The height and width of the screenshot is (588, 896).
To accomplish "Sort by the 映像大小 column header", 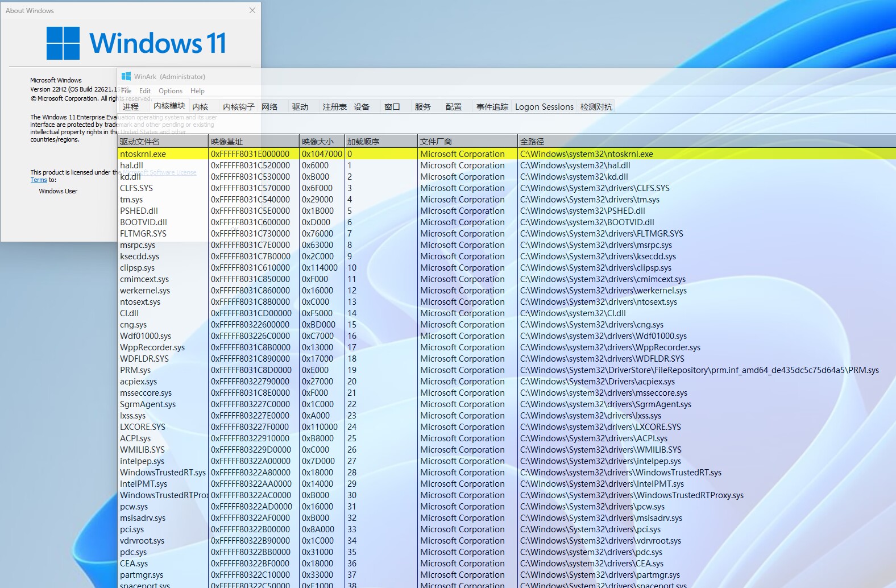I will point(322,141).
